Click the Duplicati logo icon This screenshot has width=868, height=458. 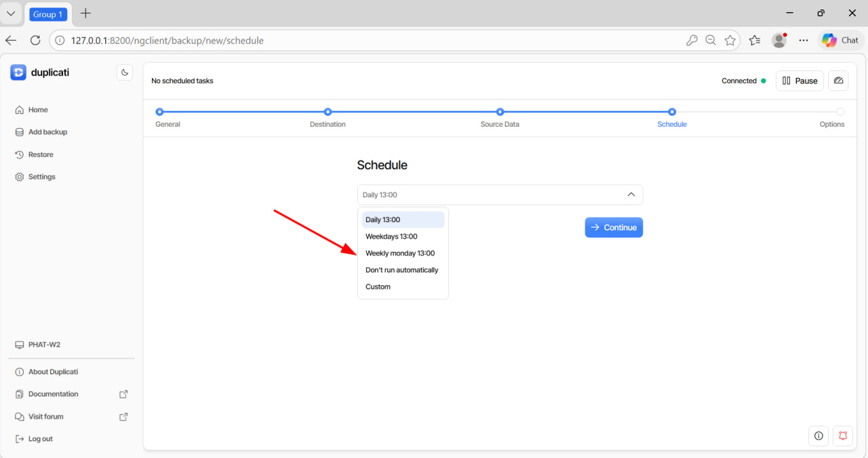18,72
